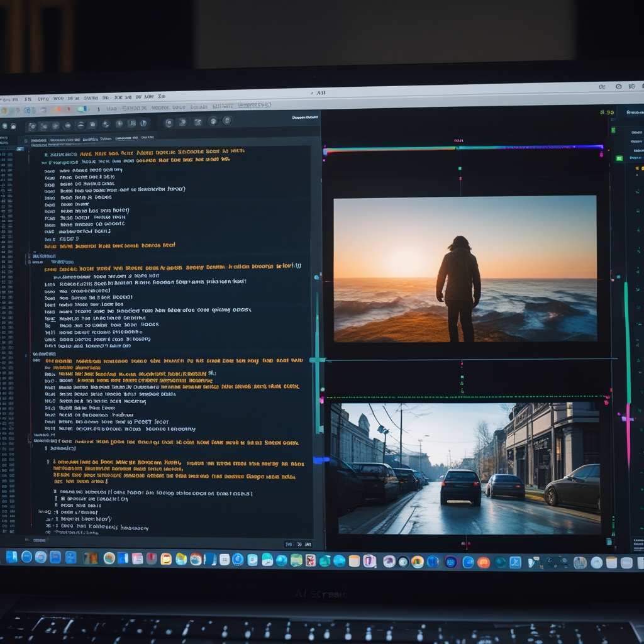This screenshot has height=644, width=644.
Task: Open the Finder icon at the dock's left end
Action: tap(11, 557)
